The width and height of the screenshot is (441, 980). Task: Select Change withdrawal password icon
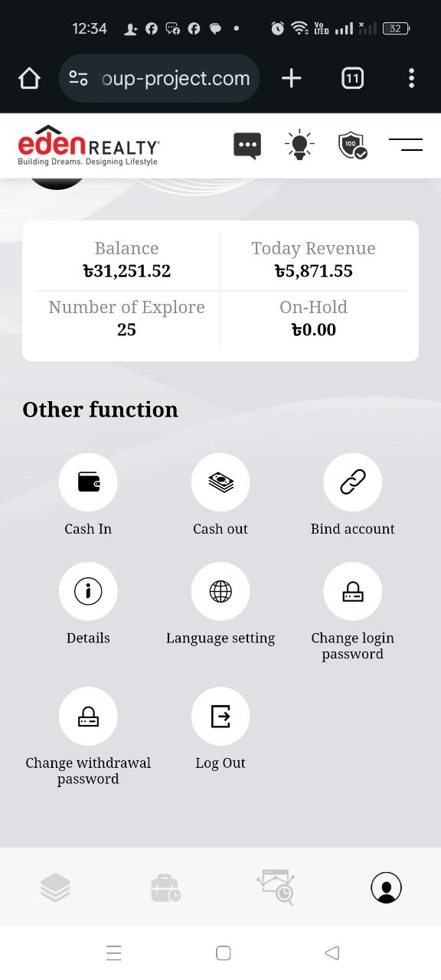point(88,716)
